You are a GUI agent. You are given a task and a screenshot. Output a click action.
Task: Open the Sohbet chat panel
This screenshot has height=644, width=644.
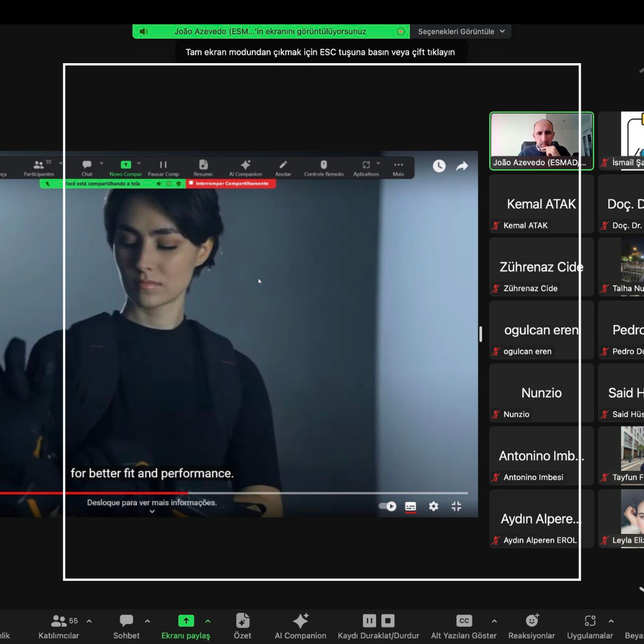click(126, 626)
